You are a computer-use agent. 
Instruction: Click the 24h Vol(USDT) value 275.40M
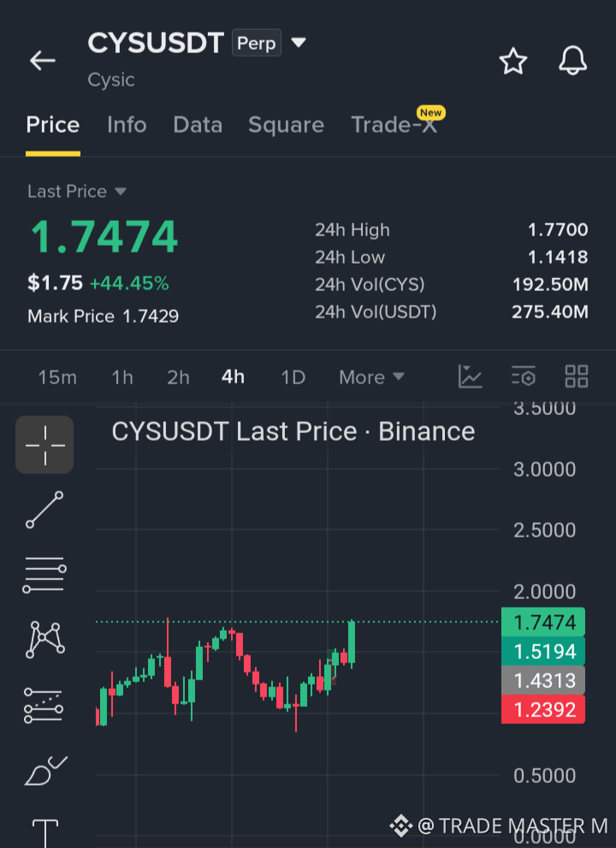pos(550,312)
